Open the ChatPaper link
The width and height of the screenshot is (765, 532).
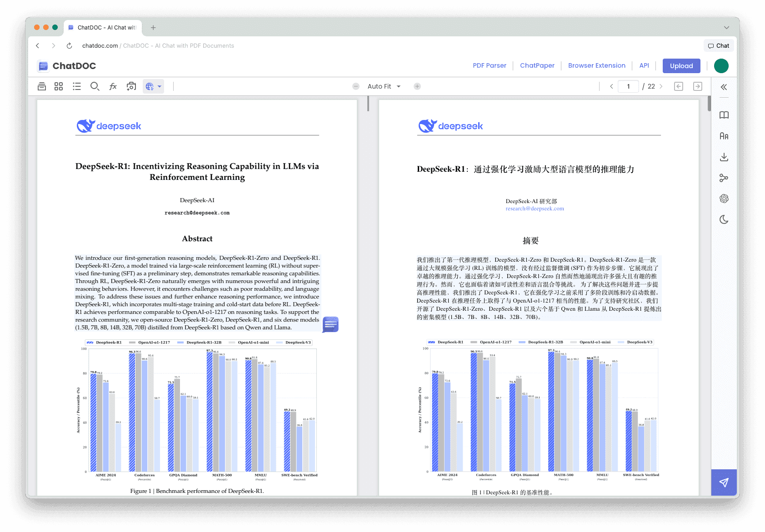537,65
